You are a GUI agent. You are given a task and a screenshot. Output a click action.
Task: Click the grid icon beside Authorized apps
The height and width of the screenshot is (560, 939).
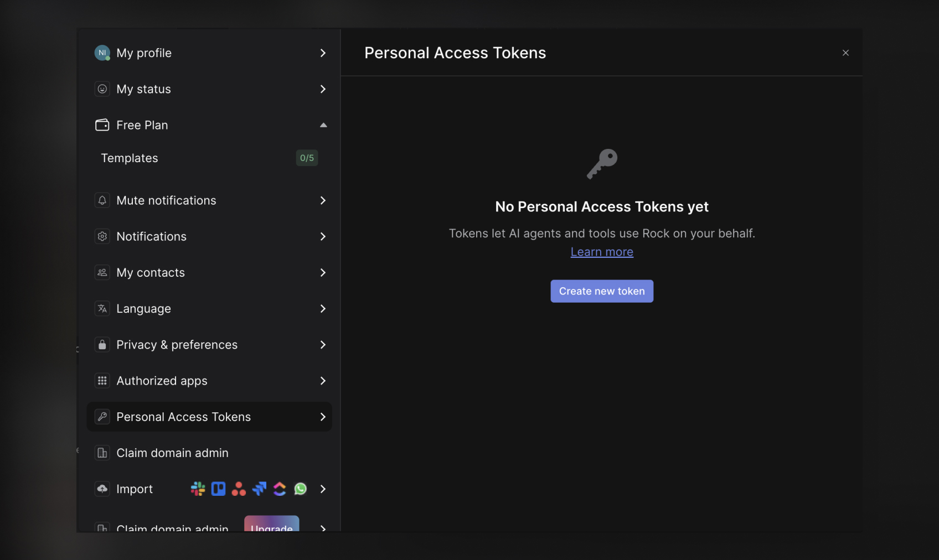[x=102, y=381]
